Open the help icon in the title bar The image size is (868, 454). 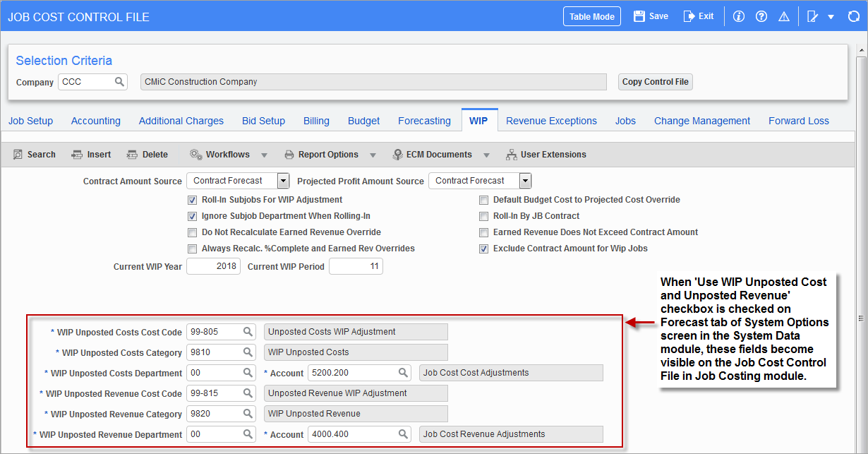pos(761,16)
